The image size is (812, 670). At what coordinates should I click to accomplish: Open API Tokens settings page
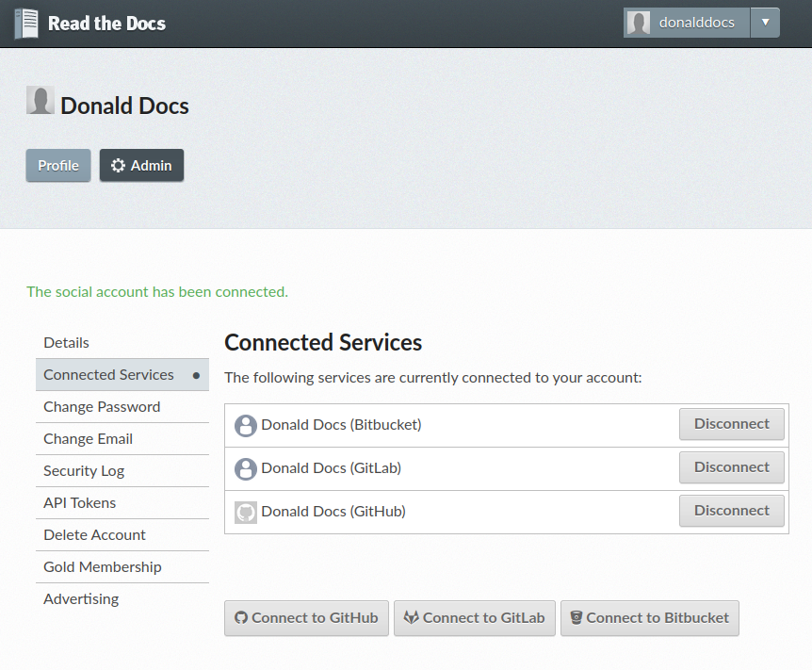pyautogui.click(x=80, y=503)
